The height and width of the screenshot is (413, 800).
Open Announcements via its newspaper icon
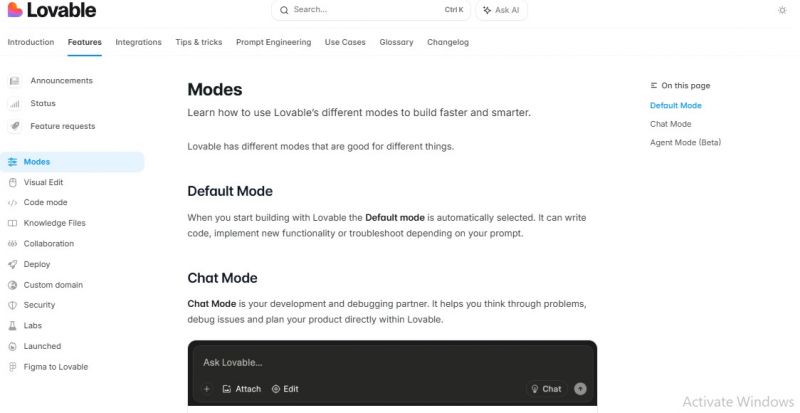click(14, 81)
